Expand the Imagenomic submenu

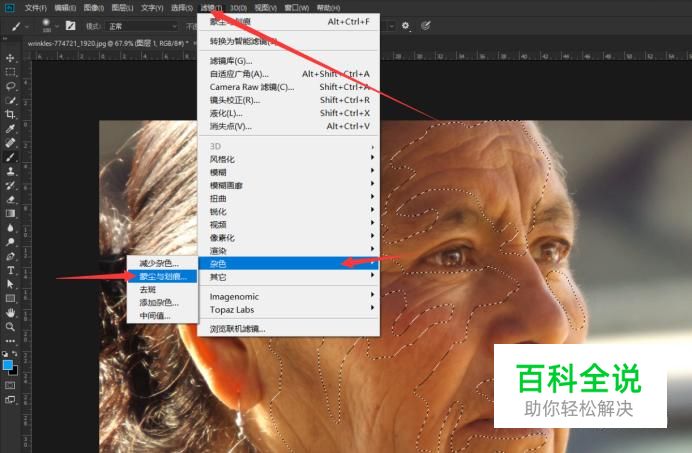[x=289, y=297]
